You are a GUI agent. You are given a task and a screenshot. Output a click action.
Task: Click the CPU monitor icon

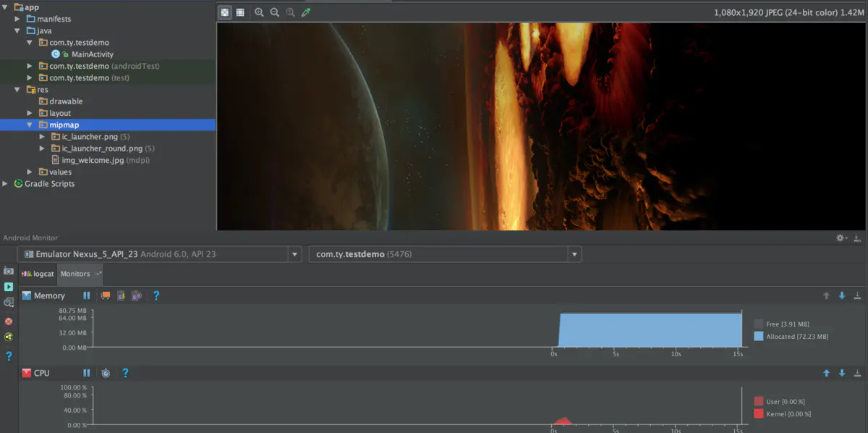(27, 373)
